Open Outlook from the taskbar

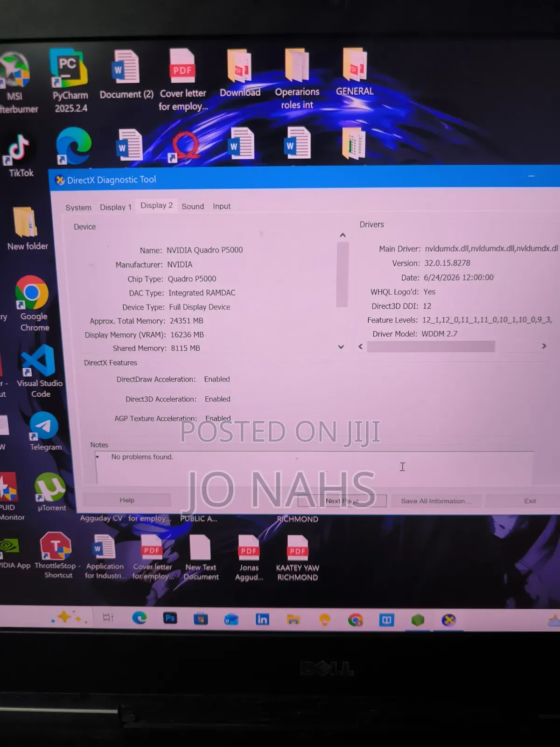click(x=231, y=620)
